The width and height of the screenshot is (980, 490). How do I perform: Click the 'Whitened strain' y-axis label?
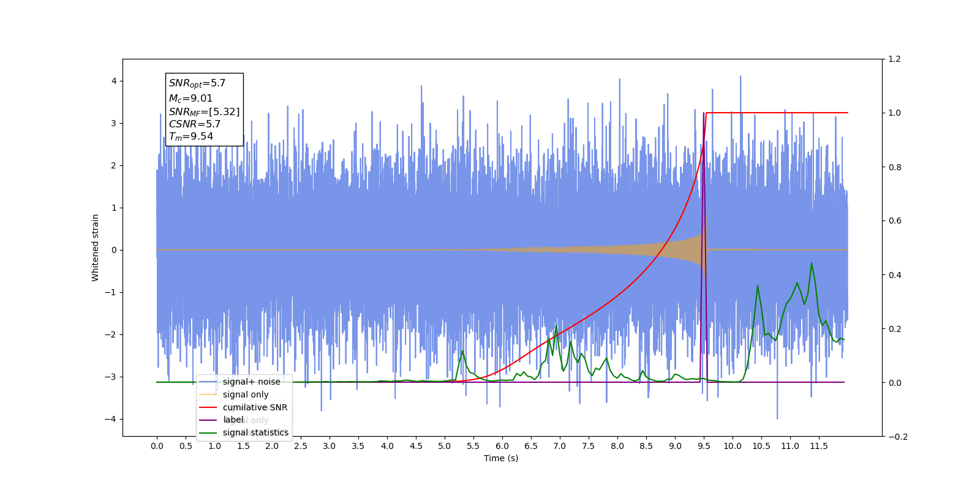point(95,247)
